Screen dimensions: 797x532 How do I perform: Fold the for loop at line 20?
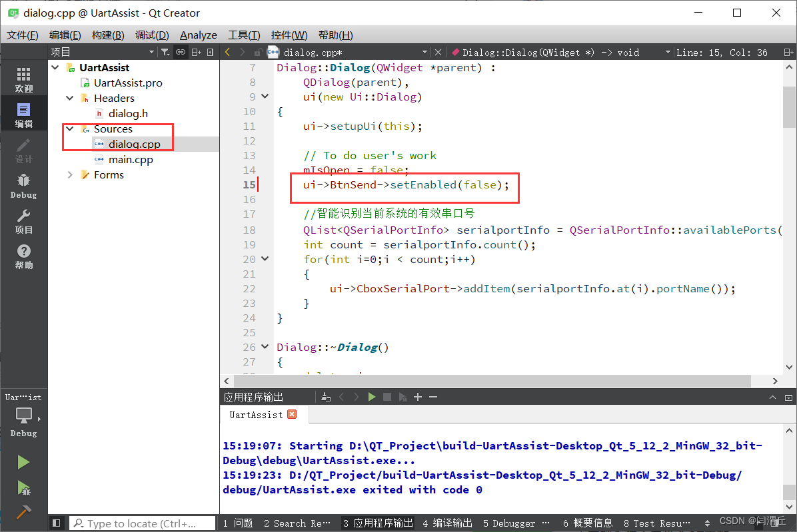265,258
